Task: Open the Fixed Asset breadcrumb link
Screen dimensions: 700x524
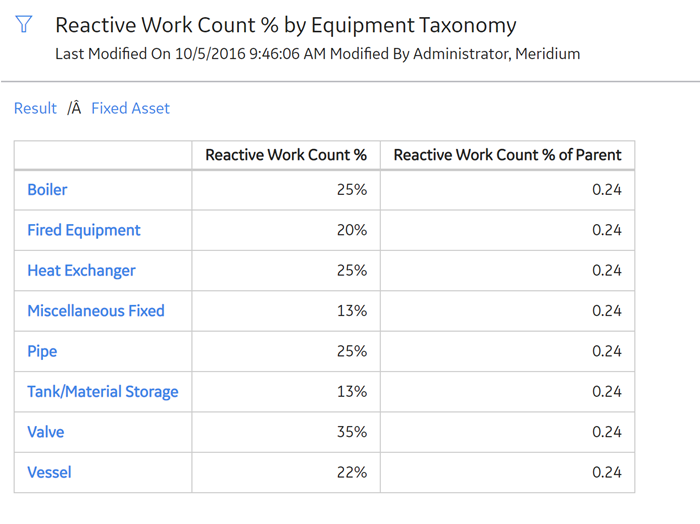Action: 130,108
